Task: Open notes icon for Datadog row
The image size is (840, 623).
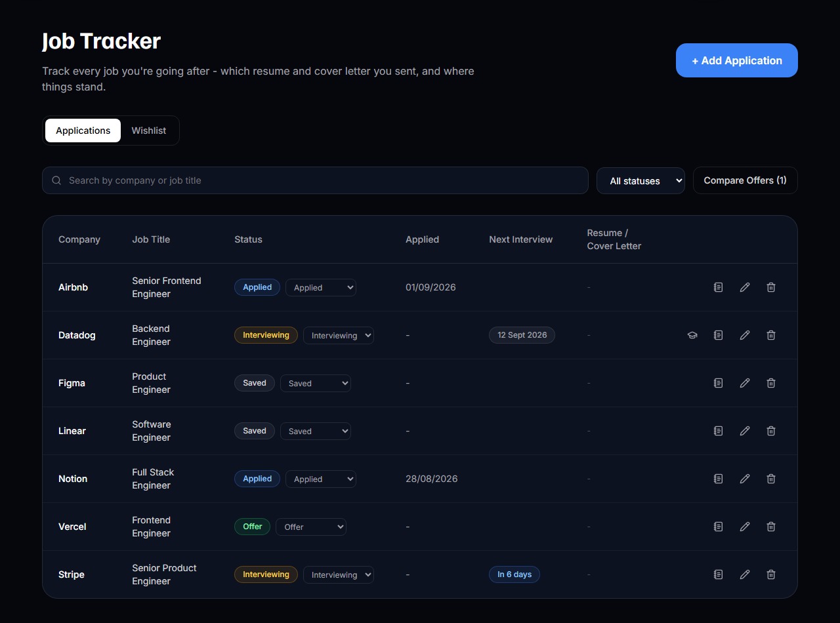Action: (x=719, y=335)
